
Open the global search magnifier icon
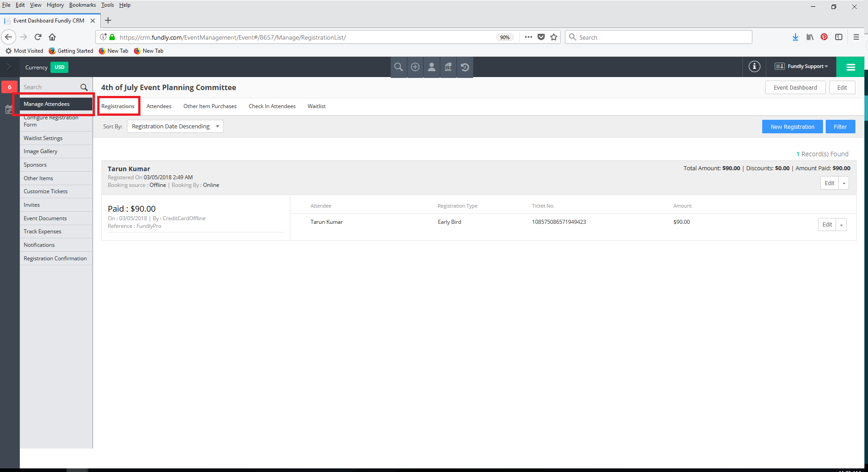coord(398,67)
